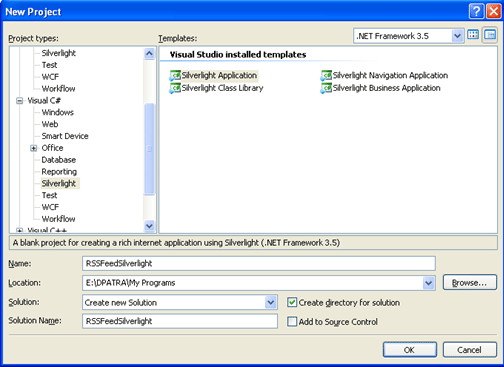The height and width of the screenshot is (367, 504).
Task: Click the Name input field
Action: click(259, 263)
